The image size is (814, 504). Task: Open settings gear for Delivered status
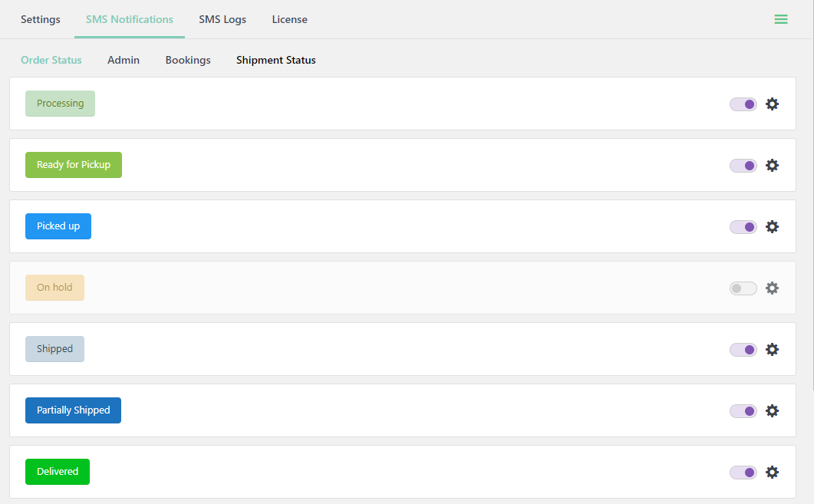point(772,473)
